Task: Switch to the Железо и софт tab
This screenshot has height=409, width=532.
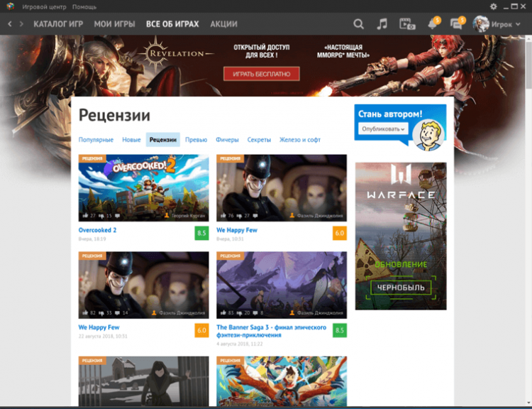Action: [300, 140]
